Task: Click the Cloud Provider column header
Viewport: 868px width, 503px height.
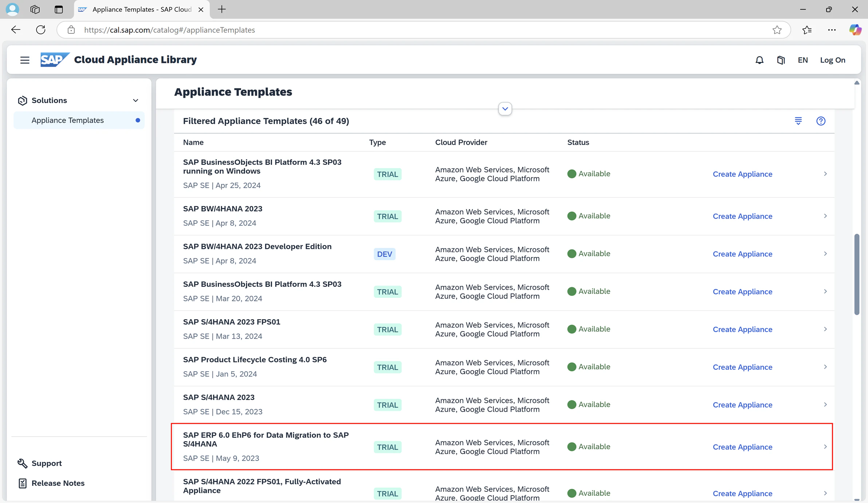Action: (461, 142)
